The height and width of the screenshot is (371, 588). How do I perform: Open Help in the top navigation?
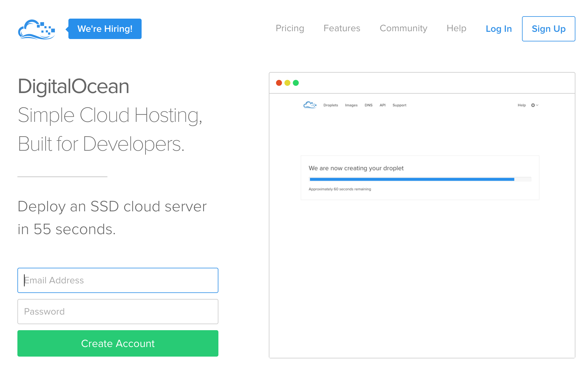(456, 28)
